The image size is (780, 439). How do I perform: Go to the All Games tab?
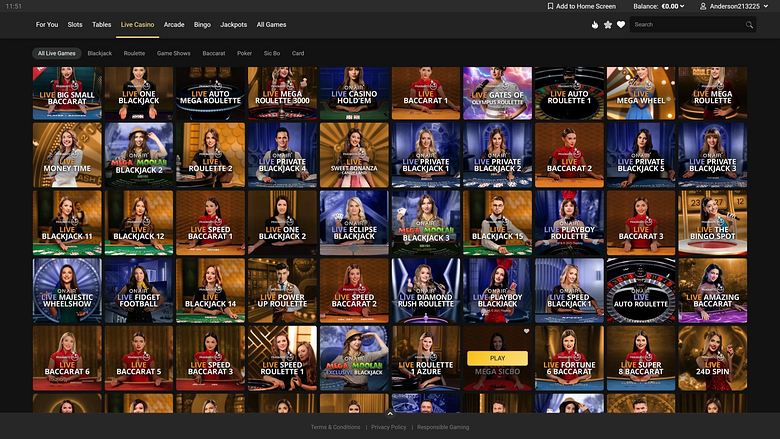point(271,24)
